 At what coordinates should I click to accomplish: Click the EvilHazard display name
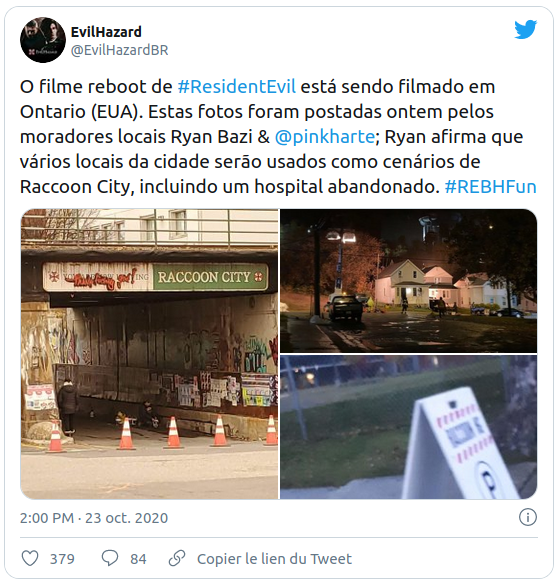coord(106,32)
